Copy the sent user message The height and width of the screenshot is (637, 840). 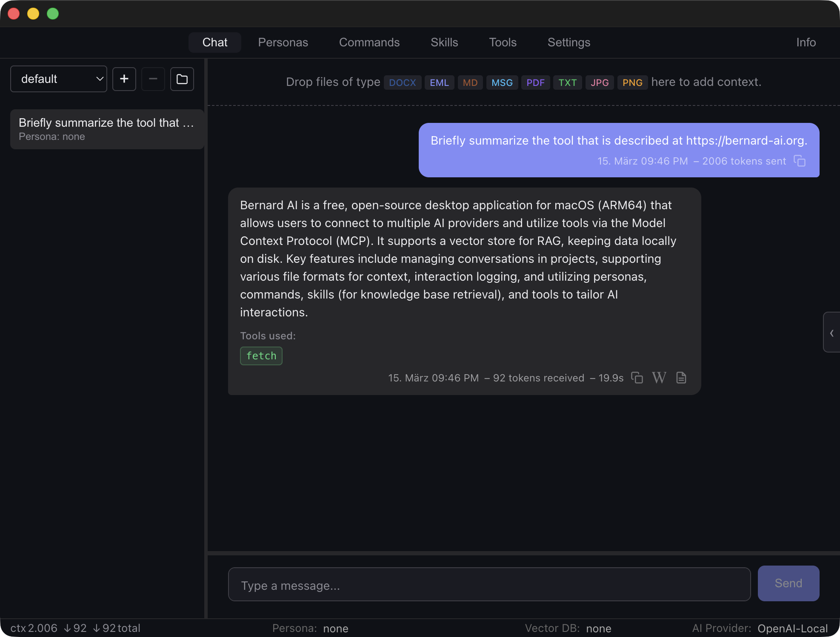tap(800, 161)
